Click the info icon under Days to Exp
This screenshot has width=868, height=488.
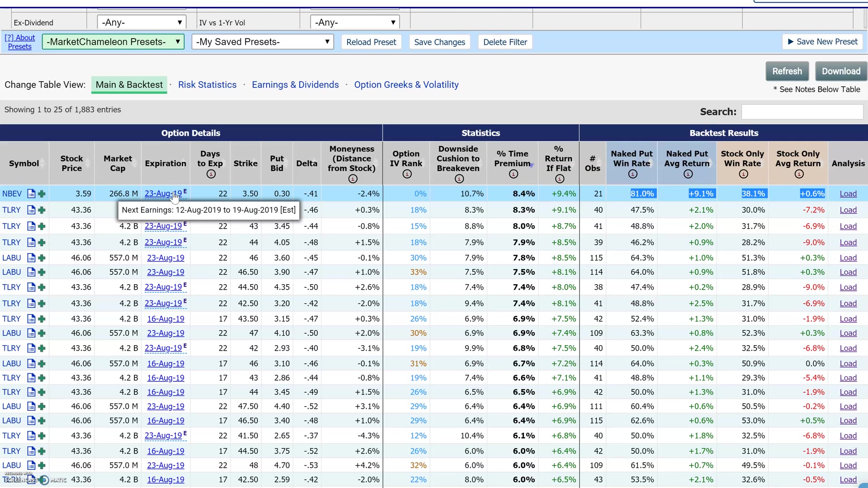tap(211, 174)
